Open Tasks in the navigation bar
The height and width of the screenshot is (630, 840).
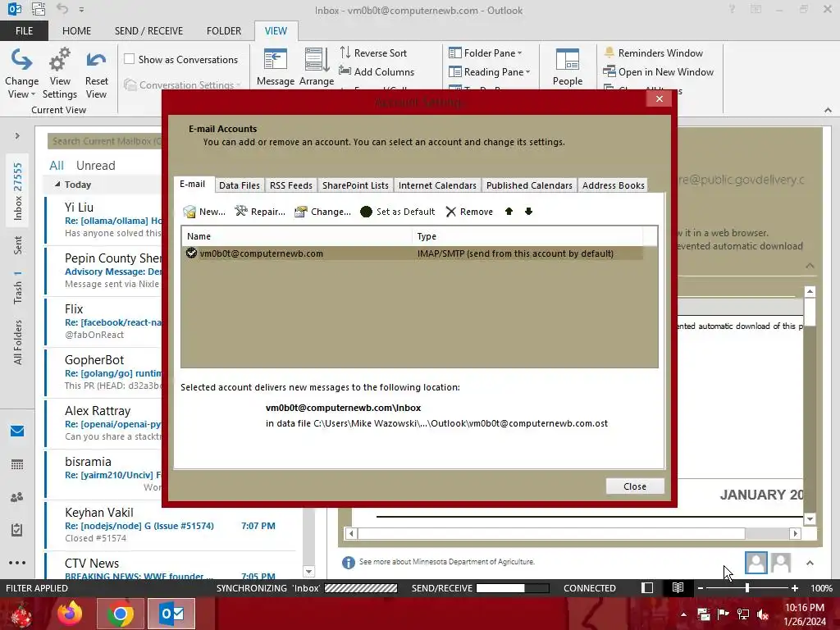click(17, 530)
